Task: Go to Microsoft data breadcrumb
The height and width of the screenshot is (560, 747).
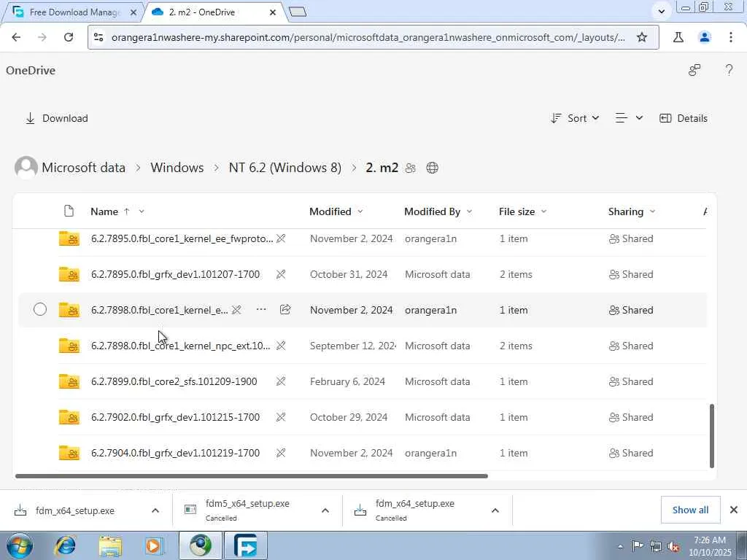Action: 83,168
